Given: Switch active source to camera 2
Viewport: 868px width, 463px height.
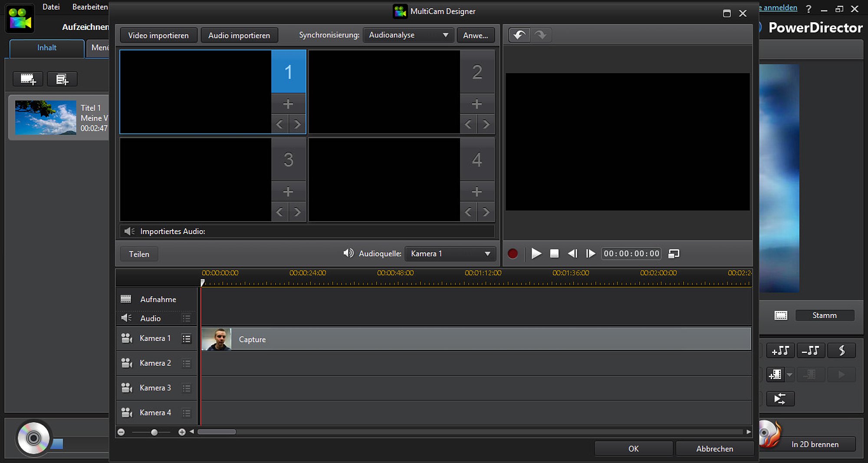Looking at the screenshot, I should tap(477, 72).
